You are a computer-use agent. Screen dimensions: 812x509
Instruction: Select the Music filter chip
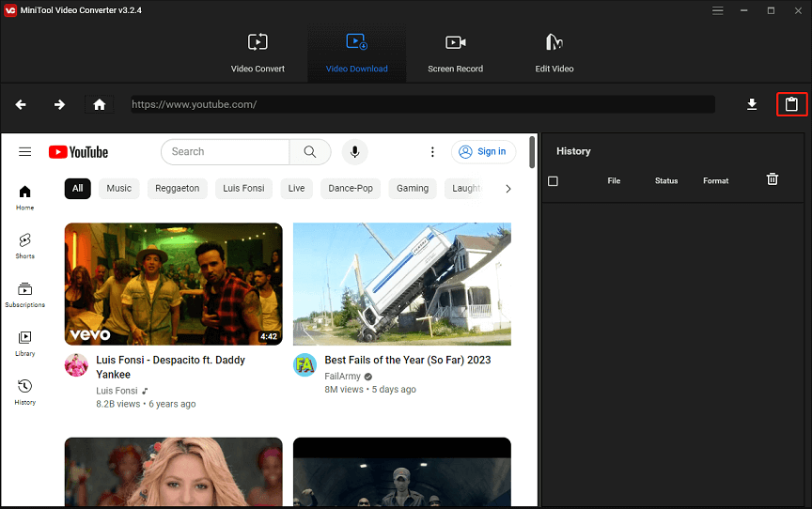click(x=119, y=188)
